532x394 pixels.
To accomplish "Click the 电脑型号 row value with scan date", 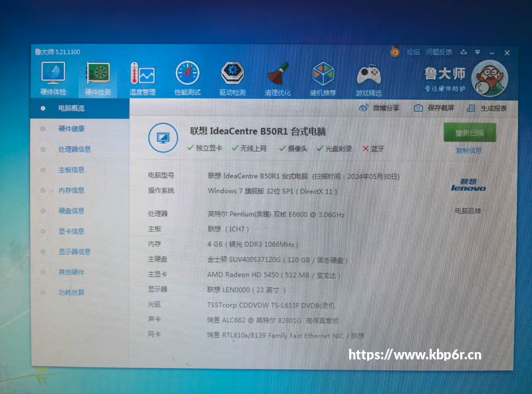I will point(304,176).
